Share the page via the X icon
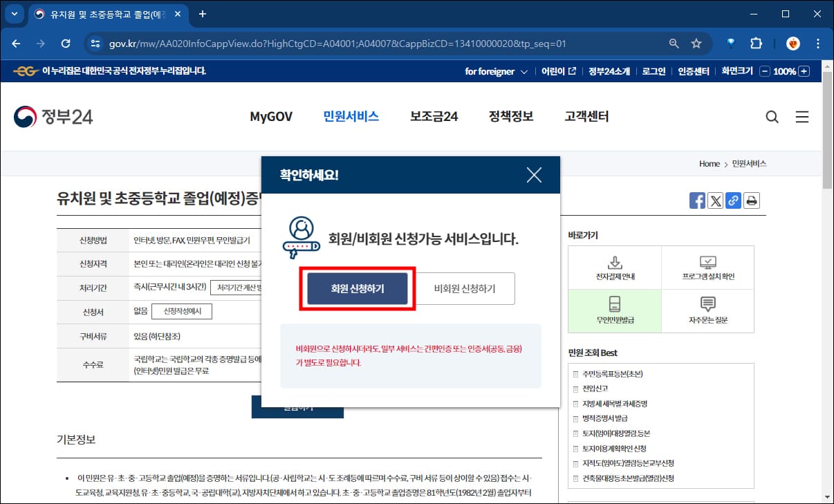This screenshot has height=504, width=834. (x=715, y=200)
